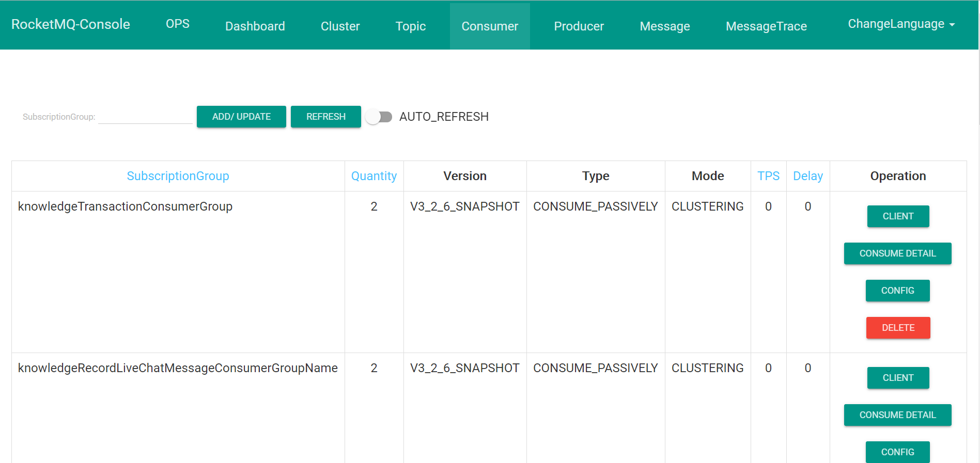Click the Type column header
980x463 pixels.
[596, 176]
